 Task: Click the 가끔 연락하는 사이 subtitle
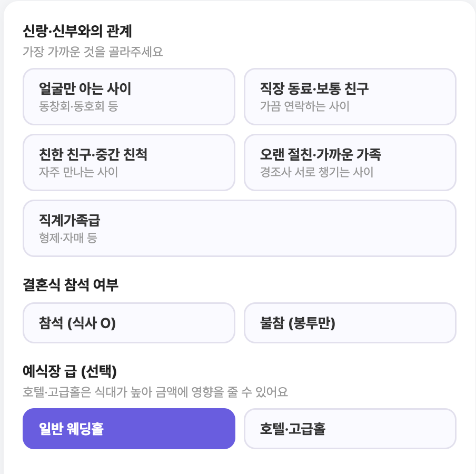click(305, 106)
